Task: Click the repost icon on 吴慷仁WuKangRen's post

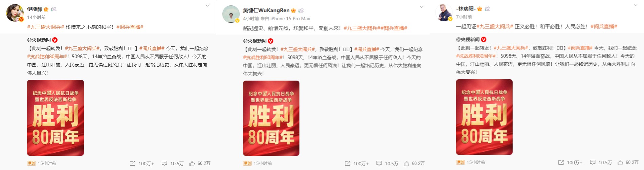Action: point(348,163)
